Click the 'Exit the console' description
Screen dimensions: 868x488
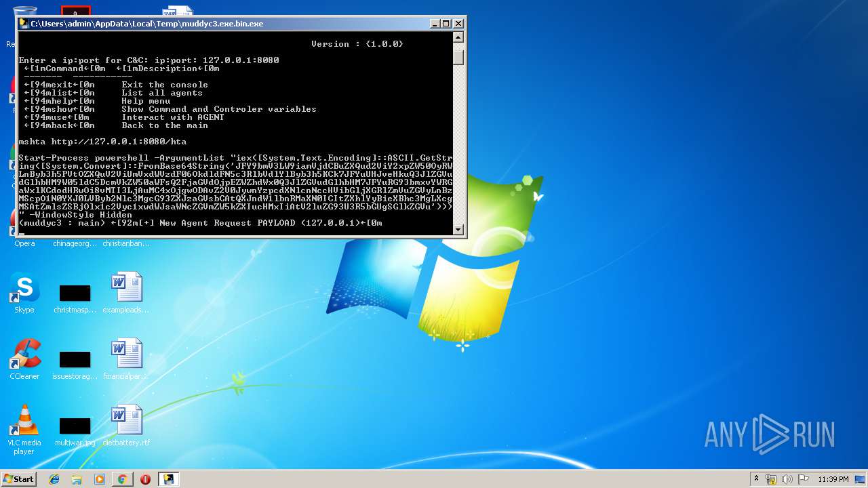point(165,85)
